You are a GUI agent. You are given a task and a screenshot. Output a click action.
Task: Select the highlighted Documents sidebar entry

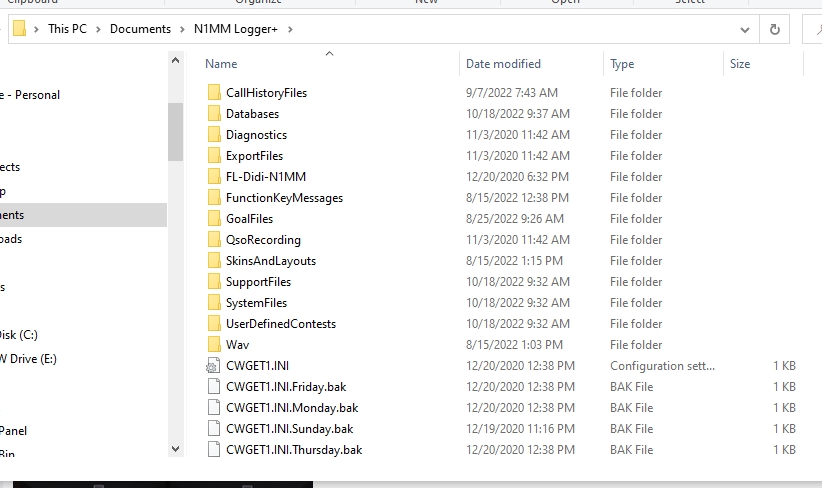click(x=83, y=215)
